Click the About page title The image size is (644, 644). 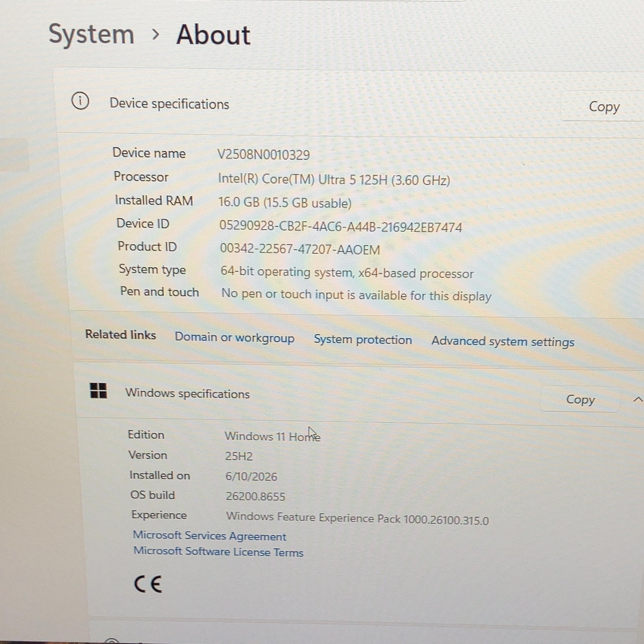[x=213, y=35]
